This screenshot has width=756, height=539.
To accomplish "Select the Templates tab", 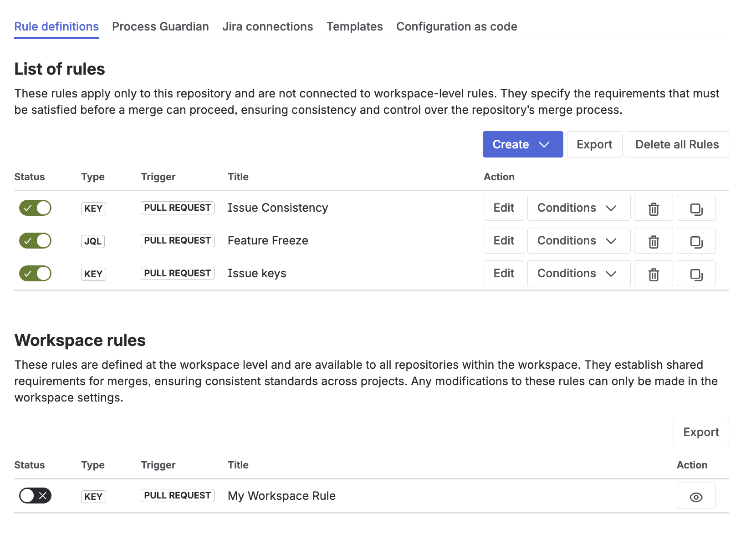I will pos(355,26).
